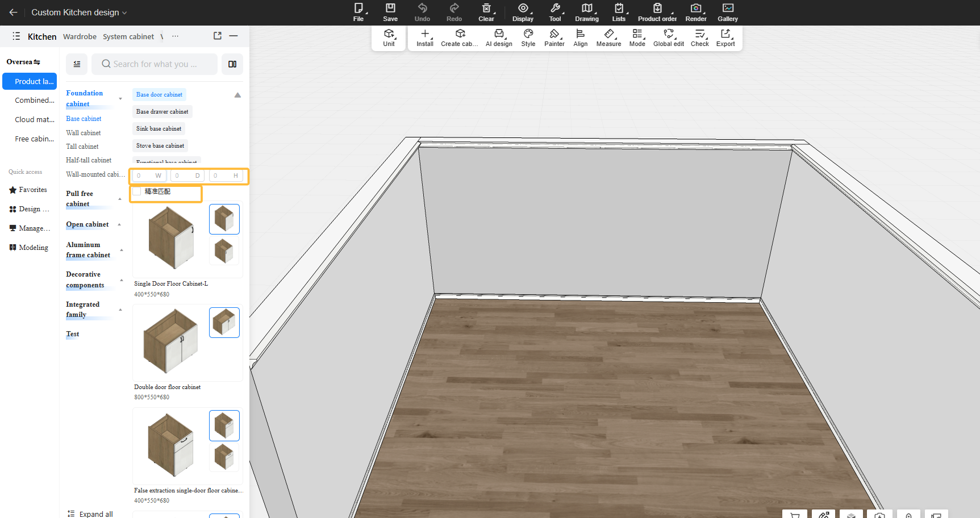Switch the catalog layout view
This screenshot has height=518, width=980.
coord(232,64)
